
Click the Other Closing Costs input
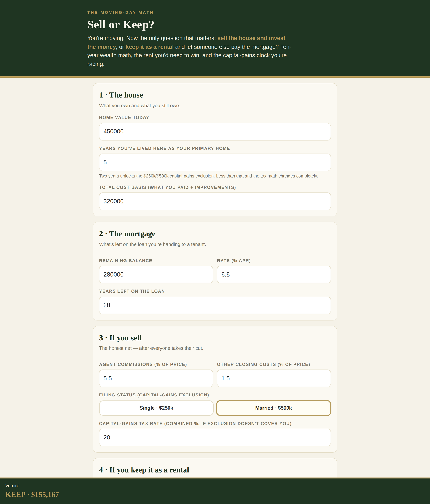click(274, 378)
